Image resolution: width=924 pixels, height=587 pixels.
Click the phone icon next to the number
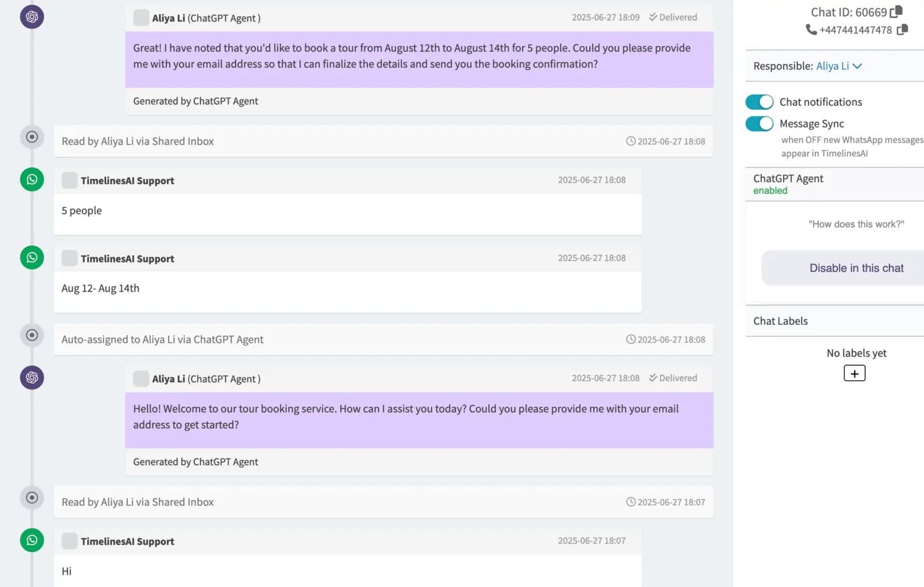click(810, 30)
